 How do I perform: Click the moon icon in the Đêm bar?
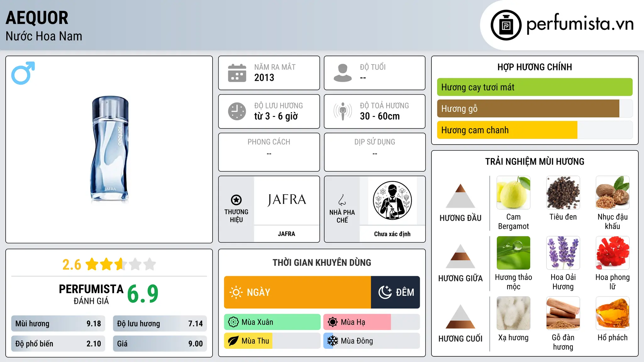coord(385,292)
